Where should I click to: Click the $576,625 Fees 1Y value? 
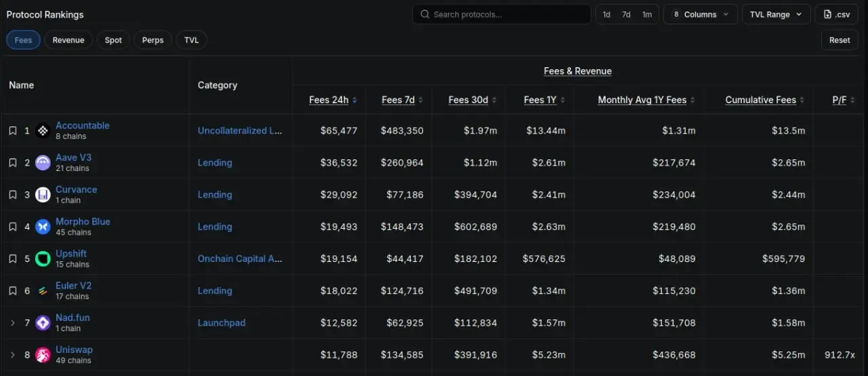point(544,259)
